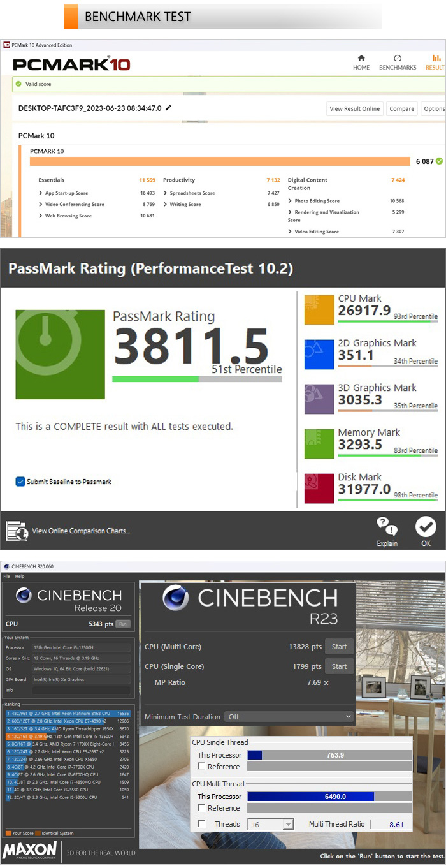Image resolution: width=446 pixels, height=868 pixels.
Task: Expand the Photo Editing Score row
Action: pos(291,201)
